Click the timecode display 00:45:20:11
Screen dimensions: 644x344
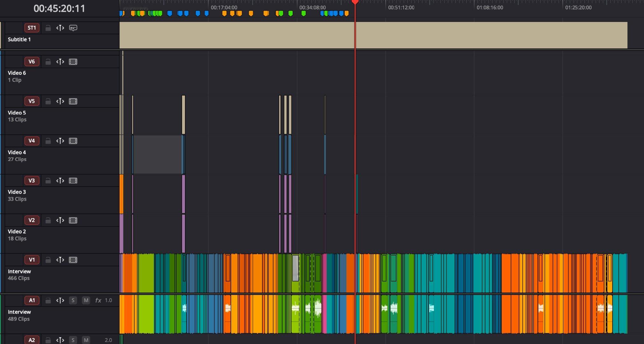(59, 8)
